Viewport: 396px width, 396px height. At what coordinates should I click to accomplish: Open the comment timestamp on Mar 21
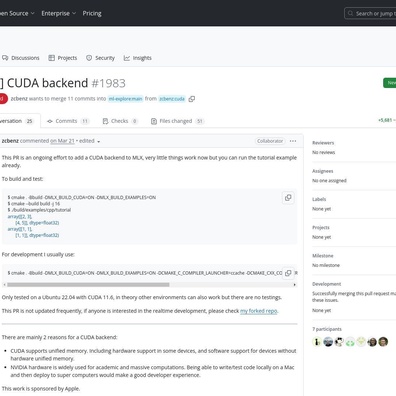[62, 141]
